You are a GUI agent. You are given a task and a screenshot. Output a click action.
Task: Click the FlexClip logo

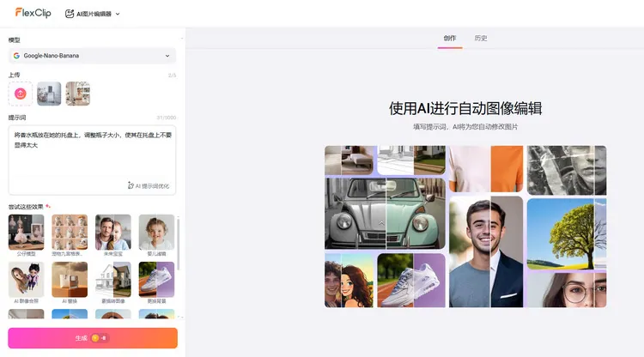(33, 13)
